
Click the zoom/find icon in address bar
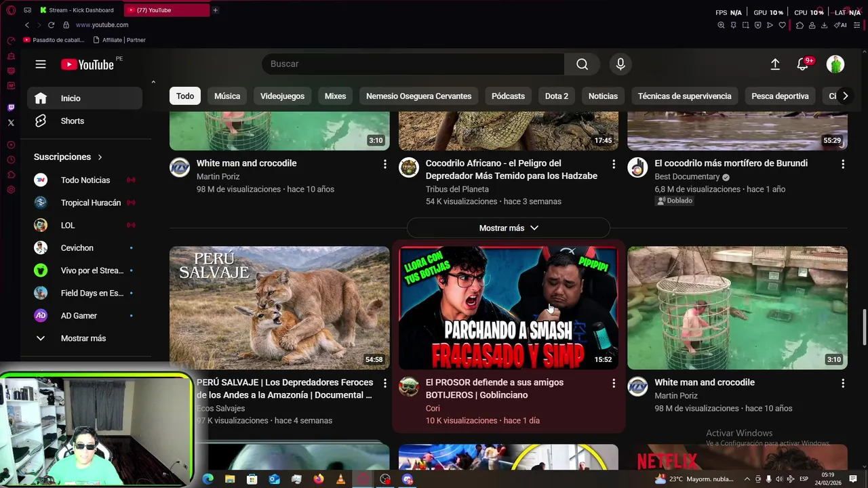point(721,25)
